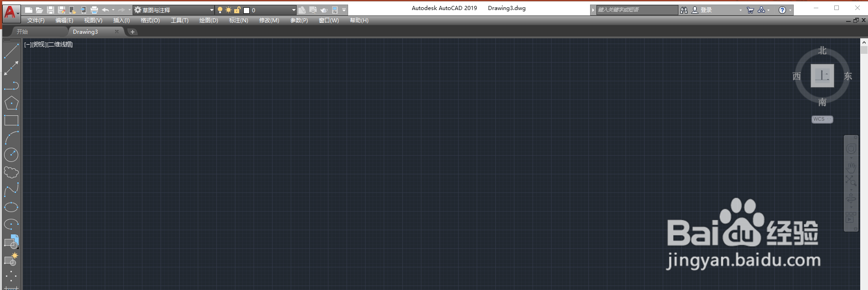This screenshot has height=290, width=868.
Task: Redo the last undone action
Action: click(x=121, y=10)
